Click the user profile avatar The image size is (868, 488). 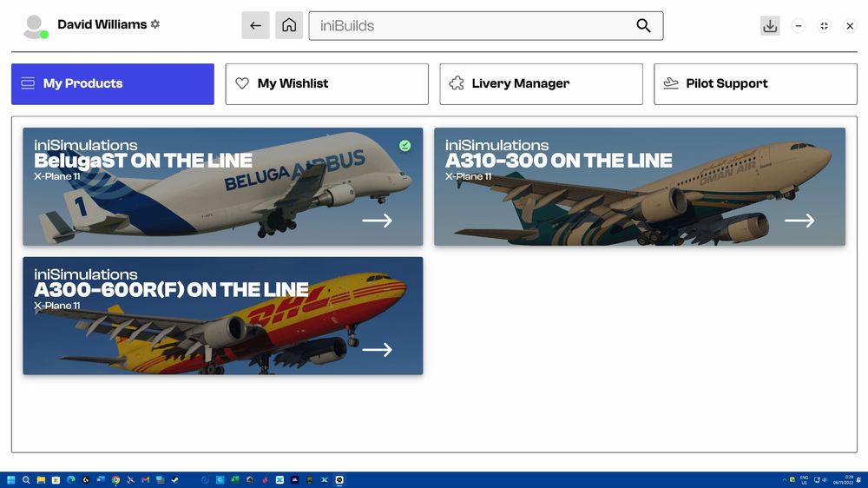[x=35, y=27]
